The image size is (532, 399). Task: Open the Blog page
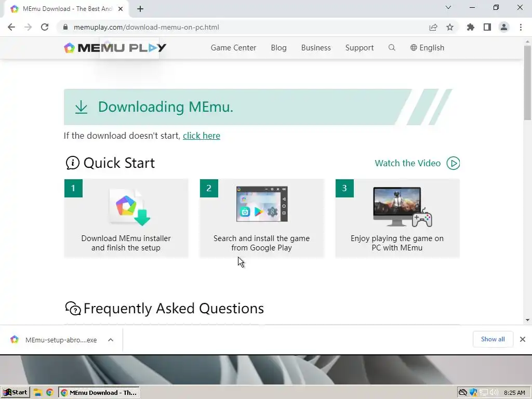pyautogui.click(x=278, y=48)
